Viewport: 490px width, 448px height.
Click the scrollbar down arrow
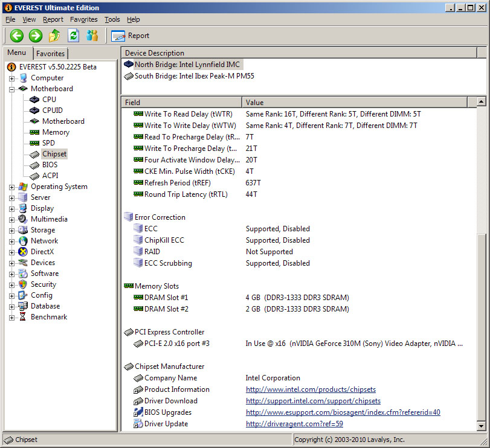(x=482, y=426)
